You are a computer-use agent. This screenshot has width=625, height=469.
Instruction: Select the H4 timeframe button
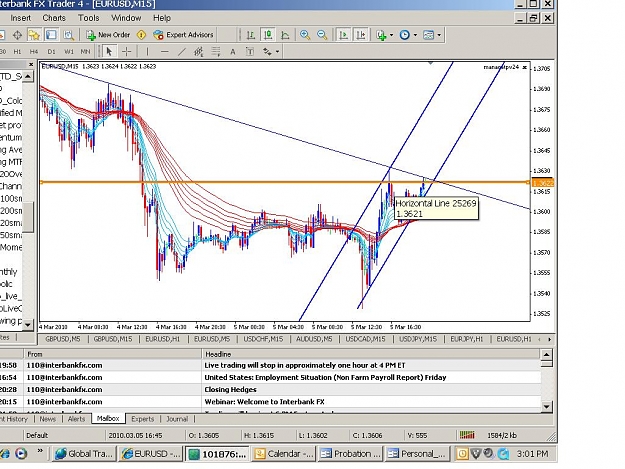(34, 51)
